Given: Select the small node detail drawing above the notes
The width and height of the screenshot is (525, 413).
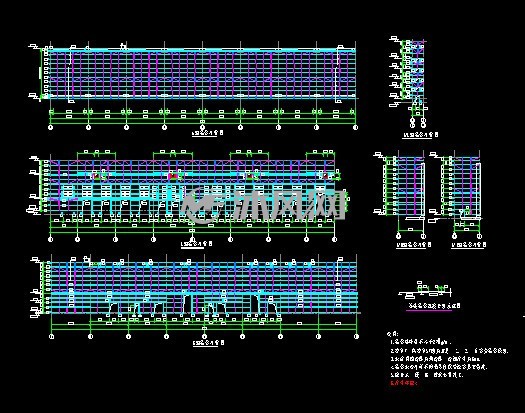Looking at the screenshot, I should 425,290.
